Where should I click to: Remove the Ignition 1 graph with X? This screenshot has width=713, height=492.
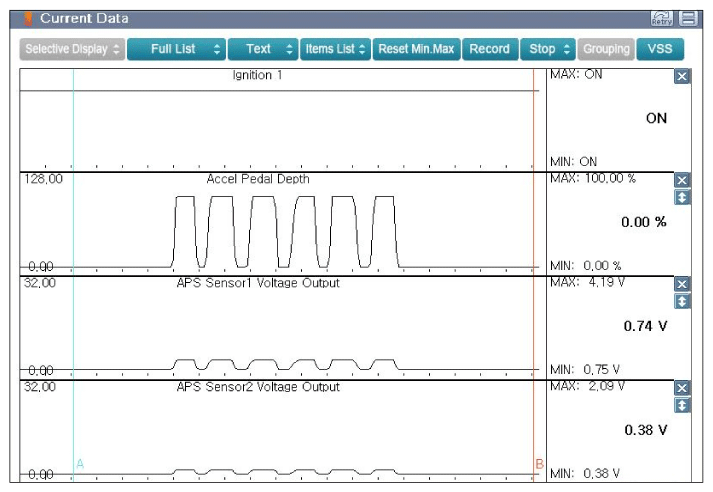click(x=683, y=77)
